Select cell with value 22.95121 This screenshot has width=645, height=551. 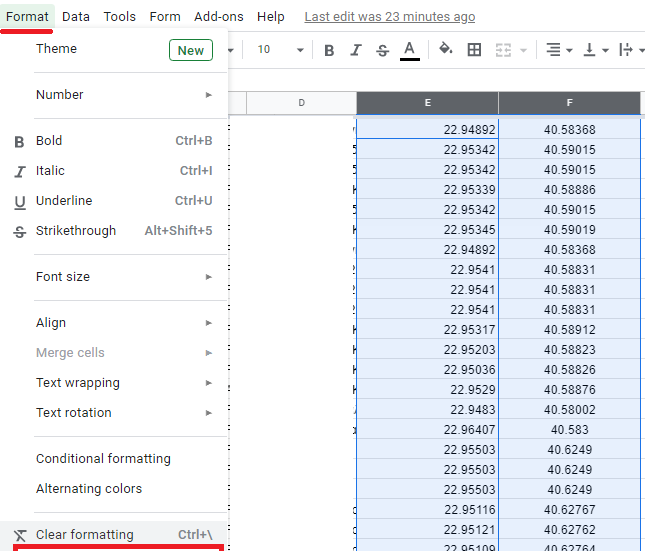pyautogui.click(x=427, y=530)
